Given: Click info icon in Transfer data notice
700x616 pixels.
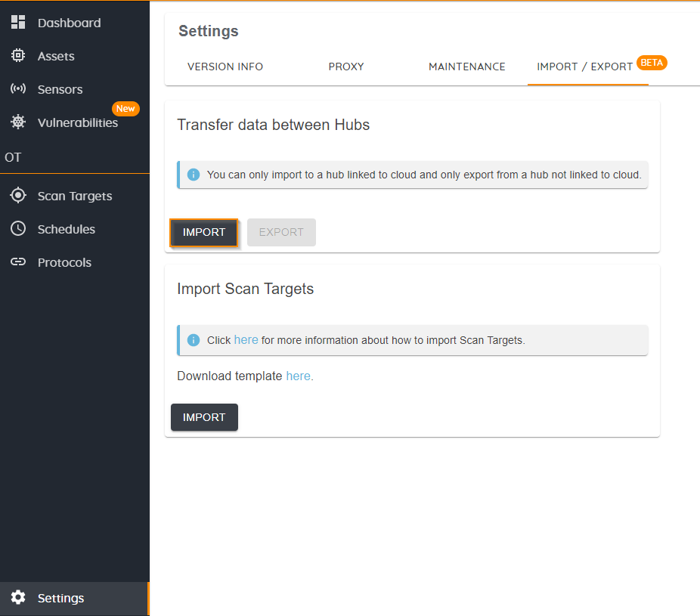Looking at the screenshot, I should coord(194,175).
